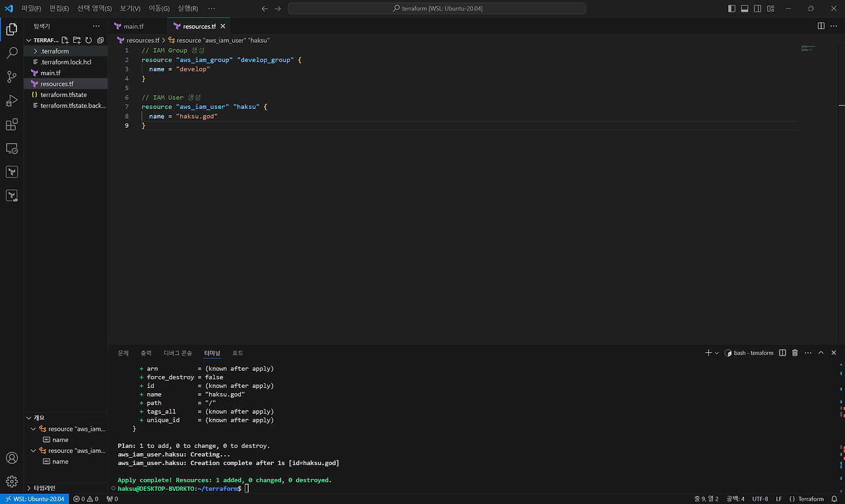Open Source Control view

[12, 77]
